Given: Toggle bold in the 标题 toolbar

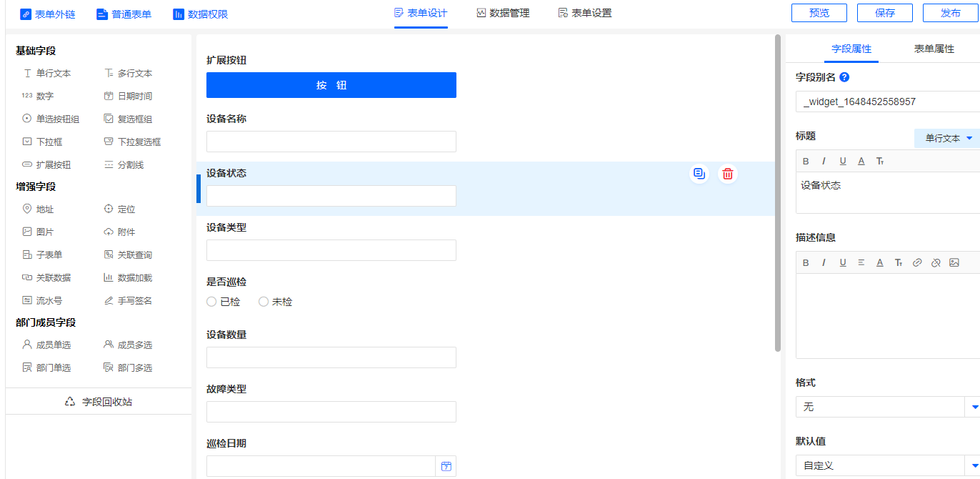Looking at the screenshot, I should click(x=806, y=161).
